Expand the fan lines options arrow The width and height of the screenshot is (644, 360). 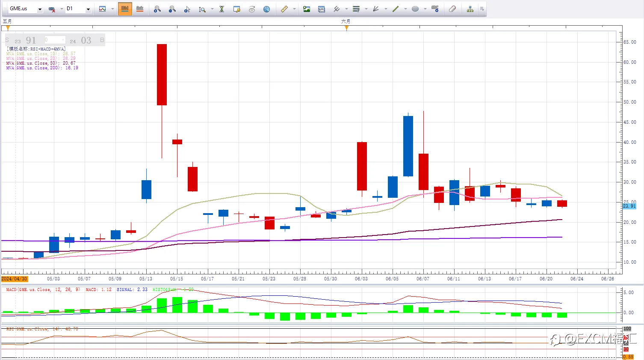click(386, 9)
